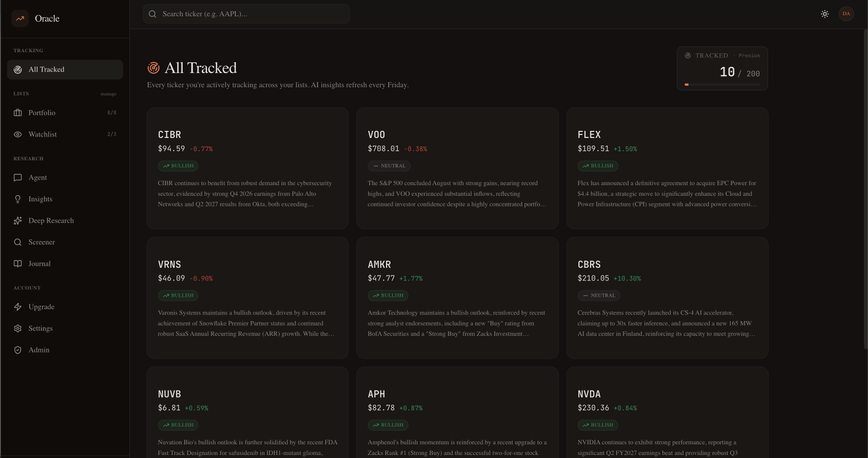
Task: Click the NVDA ticker symbol
Action: (589, 394)
